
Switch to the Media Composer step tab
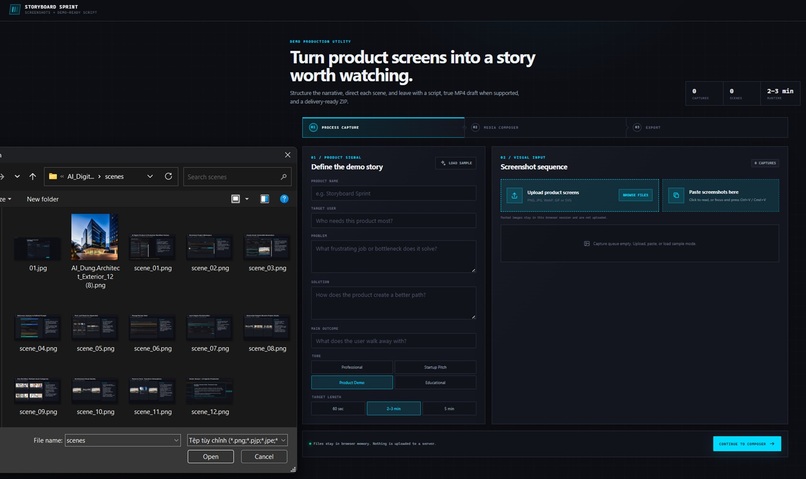click(x=545, y=127)
